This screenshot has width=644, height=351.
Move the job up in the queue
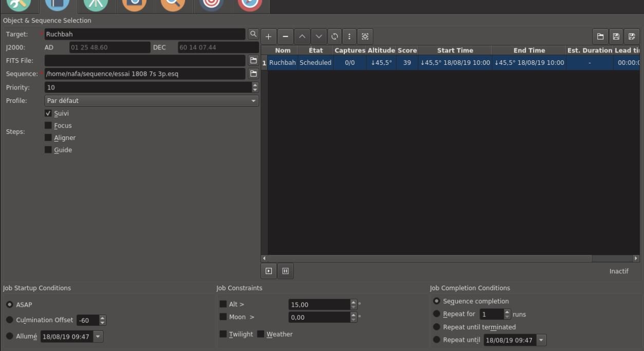(302, 37)
